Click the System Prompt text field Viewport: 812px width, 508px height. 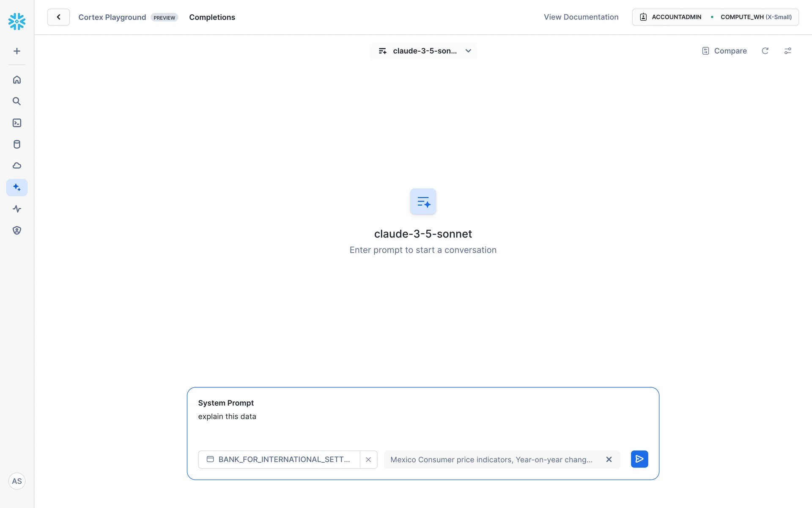click(x=423, y=417)
